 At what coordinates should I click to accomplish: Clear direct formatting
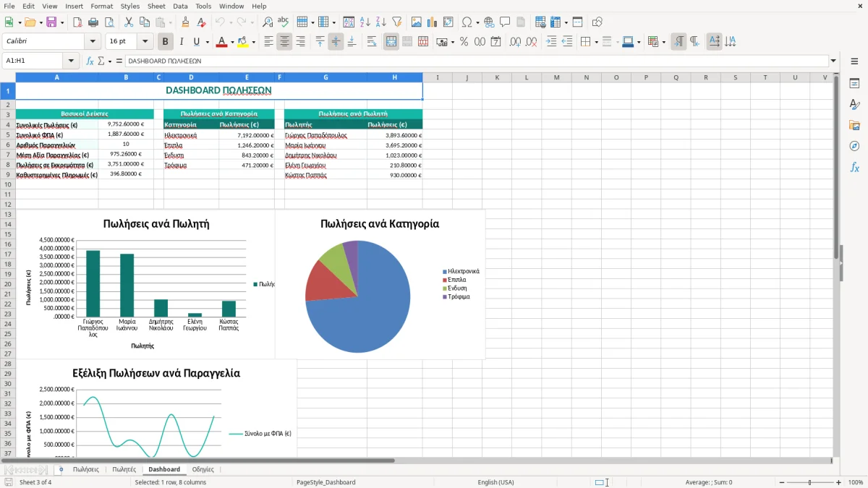tap(201, 22)
